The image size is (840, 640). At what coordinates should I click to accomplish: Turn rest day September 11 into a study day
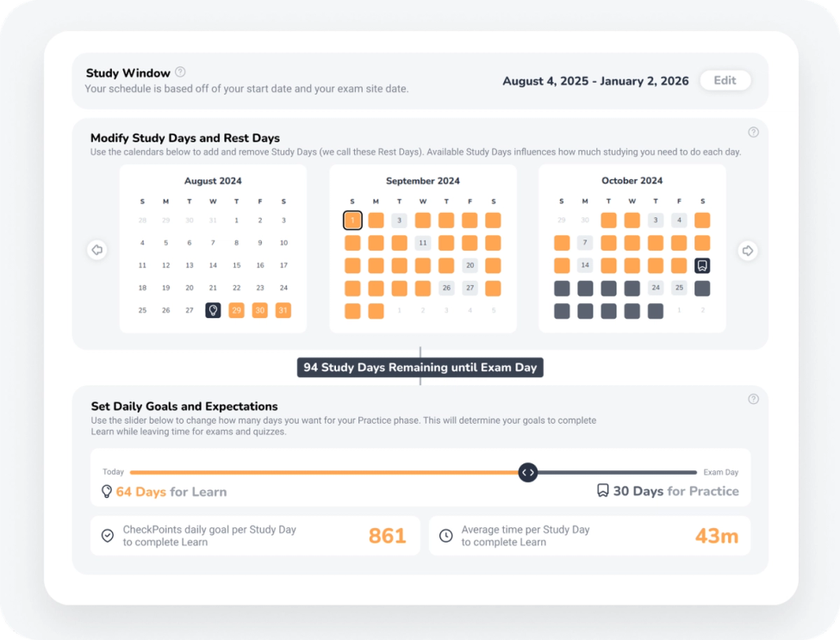(422, 242)
